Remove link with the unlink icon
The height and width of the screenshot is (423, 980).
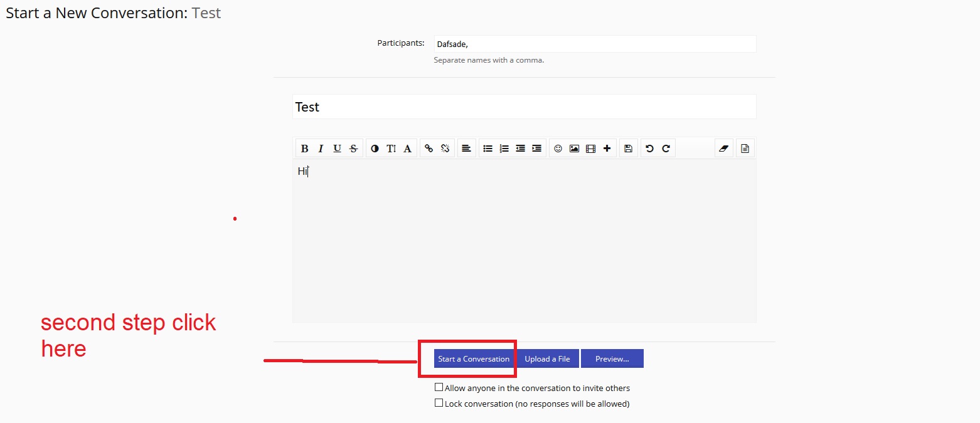tap(445, 149)
